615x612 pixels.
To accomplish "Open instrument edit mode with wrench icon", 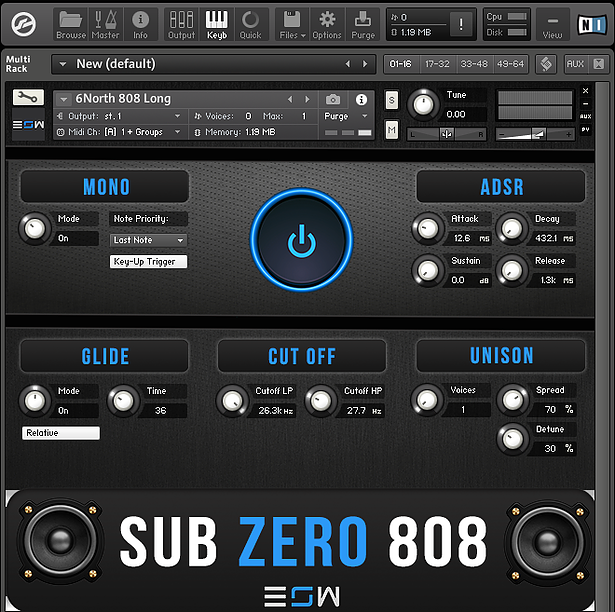I will click(29, 98).
